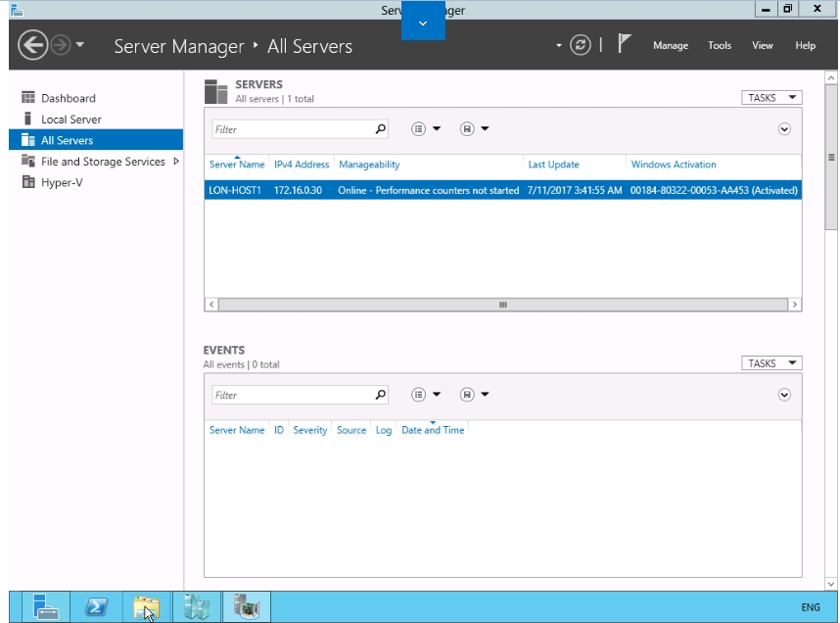840x623 pixels.
Task: Click the Back navigation arrow
Action: coord(32,45)
